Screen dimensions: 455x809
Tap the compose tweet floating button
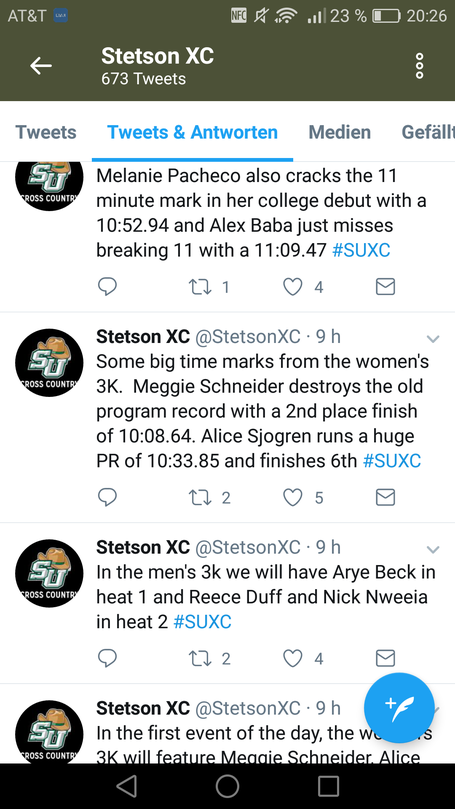coord(399,708)
